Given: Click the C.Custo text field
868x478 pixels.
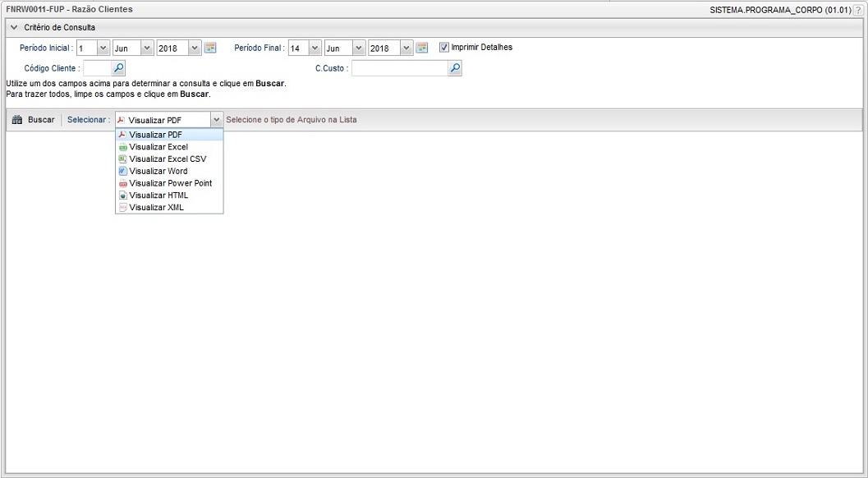Looking at the screenshot, I should (x=399, y=69).
